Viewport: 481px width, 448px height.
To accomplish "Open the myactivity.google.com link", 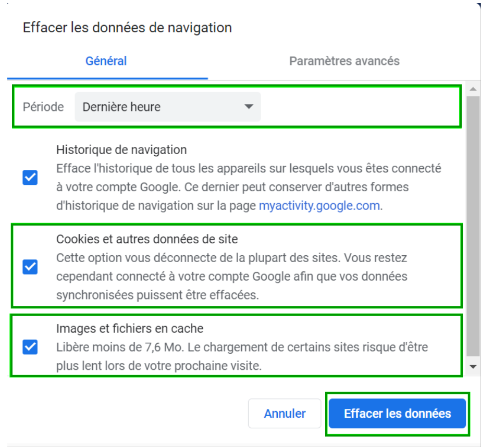I will [x=319, y=205].
